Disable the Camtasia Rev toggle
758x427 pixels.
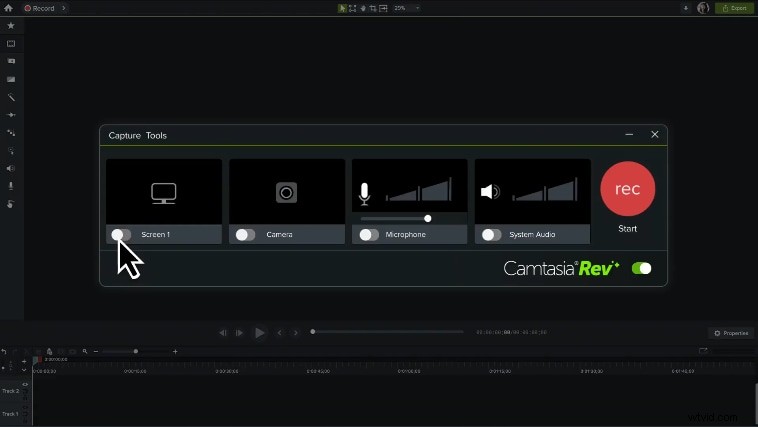tap(641, 268)
